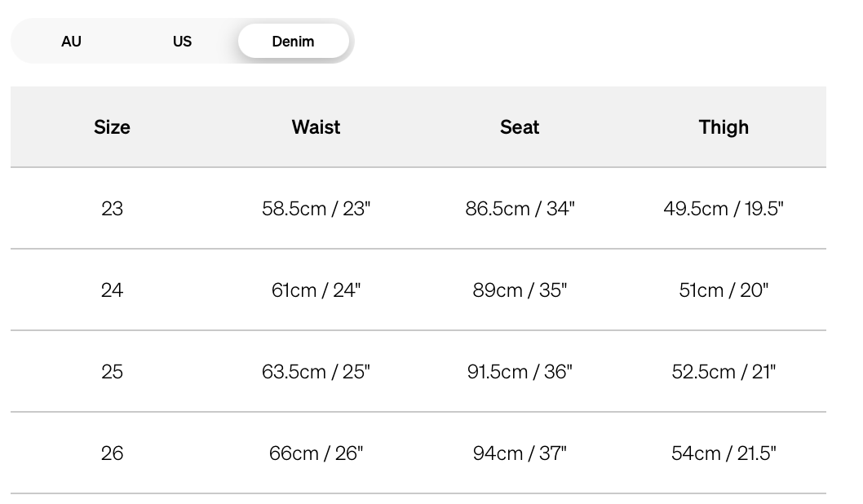The width and height of the screenshot is (863, 504).
Task: Select size 25 row label
Action: point(112,372)
